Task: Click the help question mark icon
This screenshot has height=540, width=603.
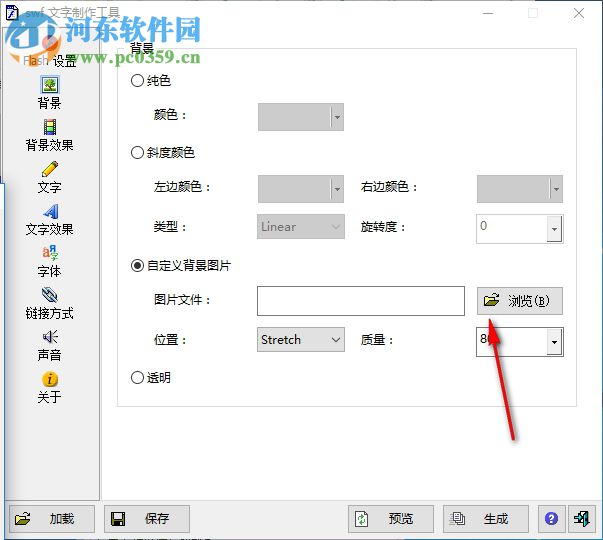Action: [551, 519]
